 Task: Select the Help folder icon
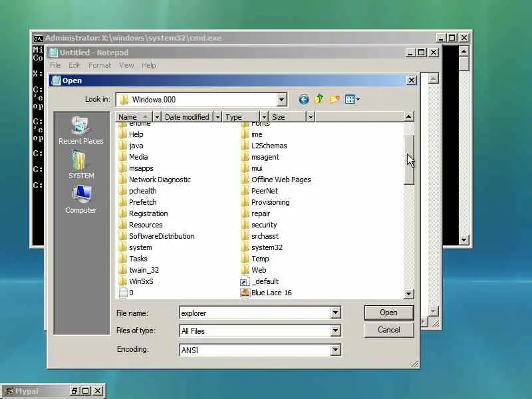point(123,134)
